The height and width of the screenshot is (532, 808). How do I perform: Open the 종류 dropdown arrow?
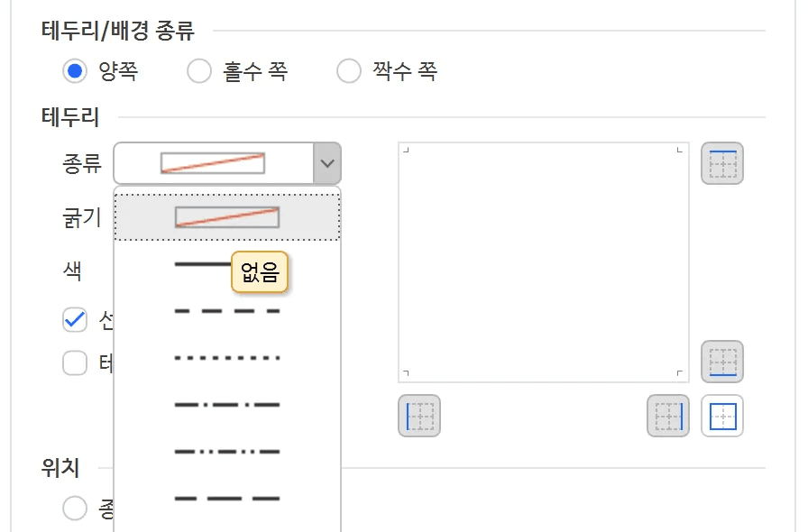(x=326, y=163)
